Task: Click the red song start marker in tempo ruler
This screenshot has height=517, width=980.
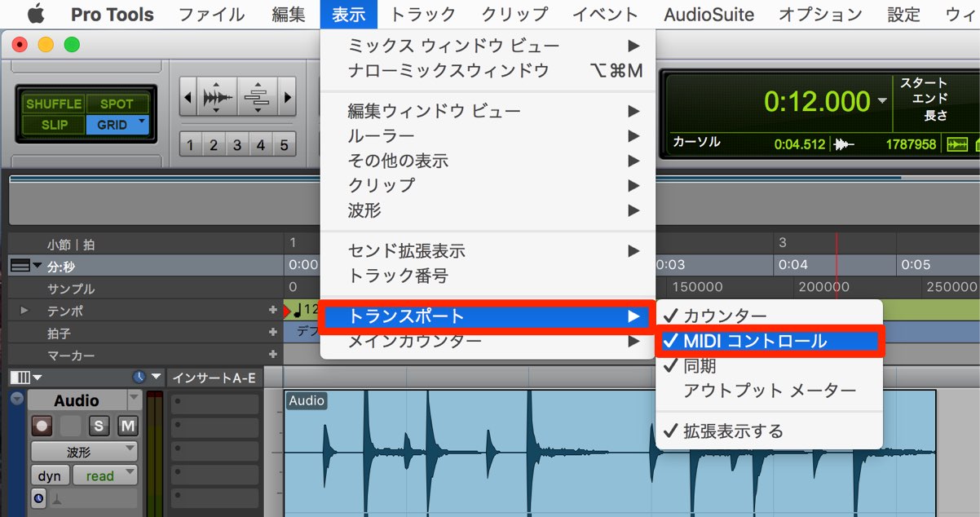Action: tap(287, 311)
